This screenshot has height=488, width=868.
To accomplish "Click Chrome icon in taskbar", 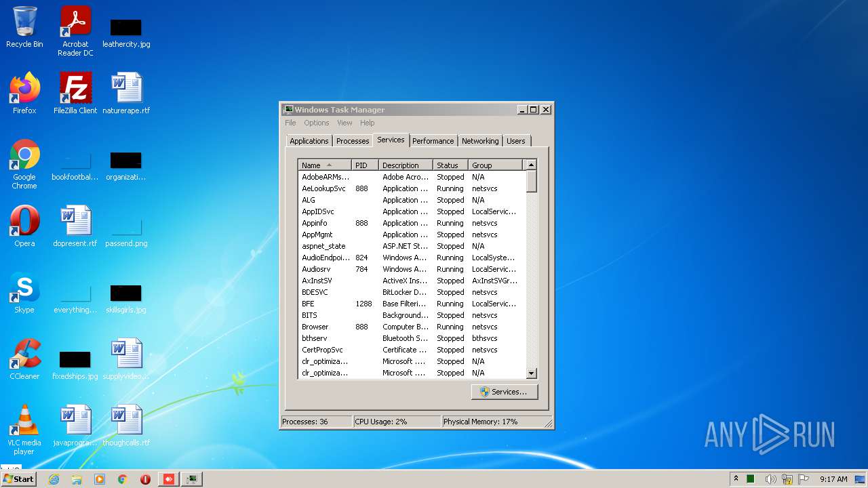I will 123,479.
